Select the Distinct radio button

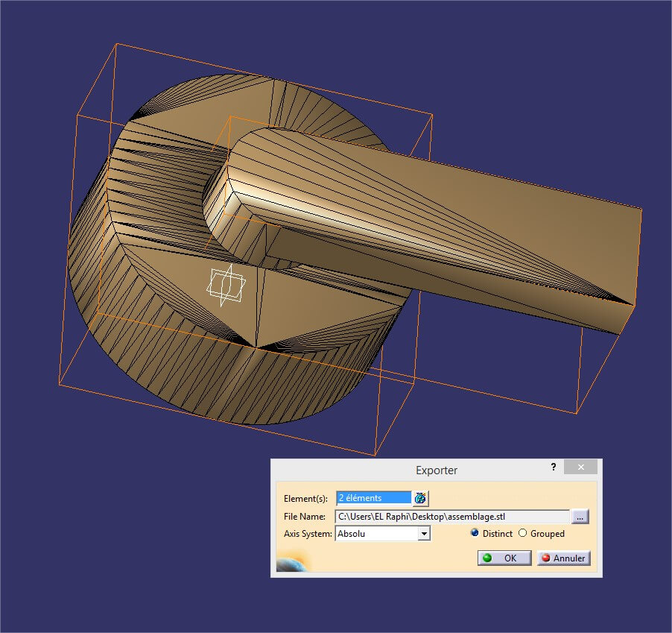pyautogui.click(x=475, y=534)
